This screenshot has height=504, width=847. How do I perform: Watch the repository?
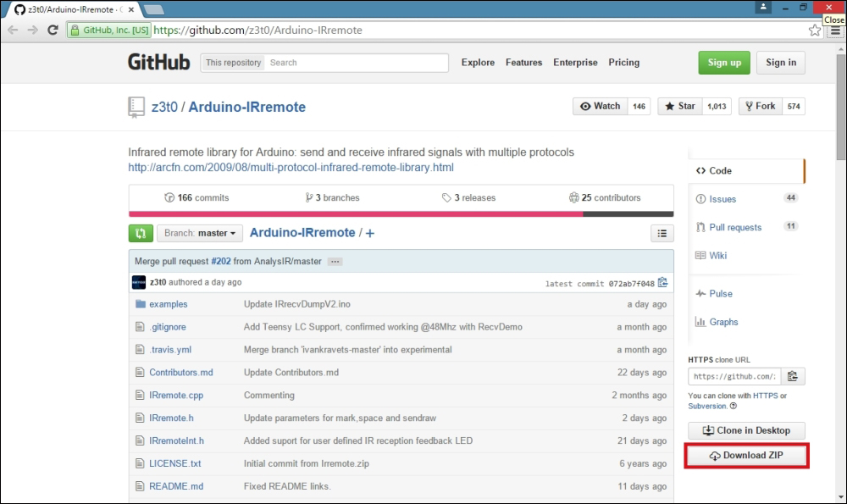(x=601, y=107)
